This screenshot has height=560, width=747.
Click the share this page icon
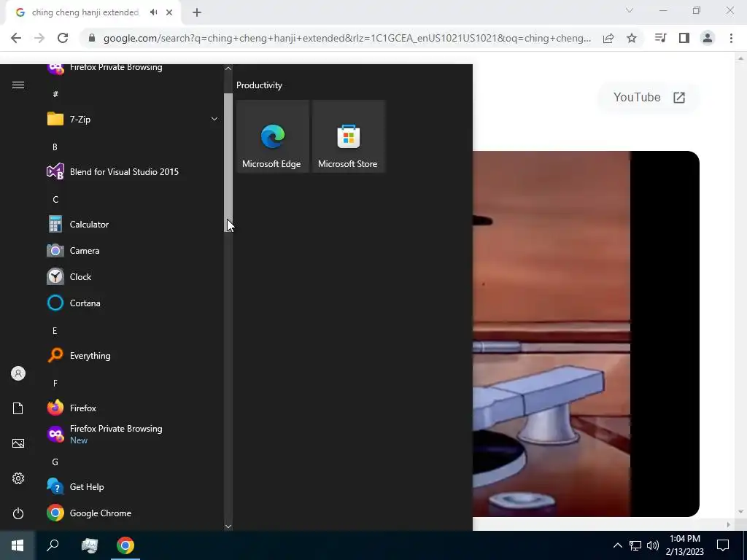(608, 38)
